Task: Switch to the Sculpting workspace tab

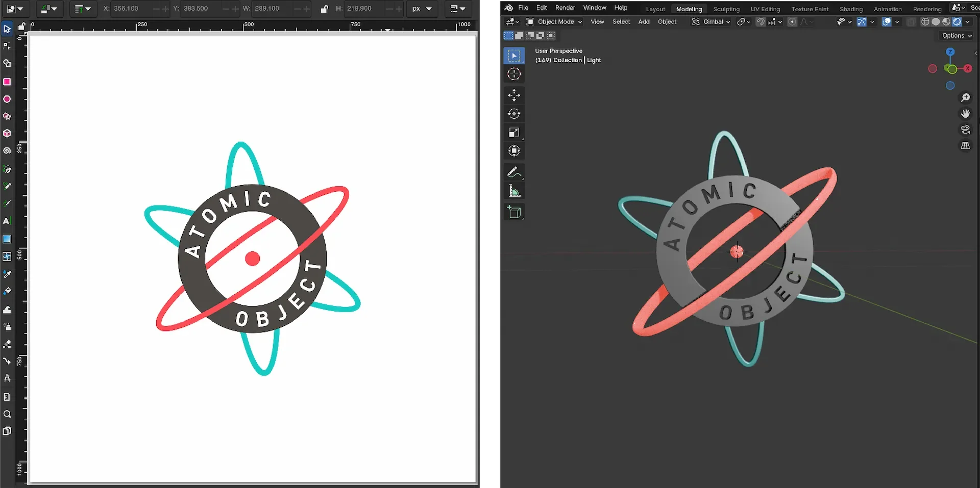Action: tap(726, 9)
